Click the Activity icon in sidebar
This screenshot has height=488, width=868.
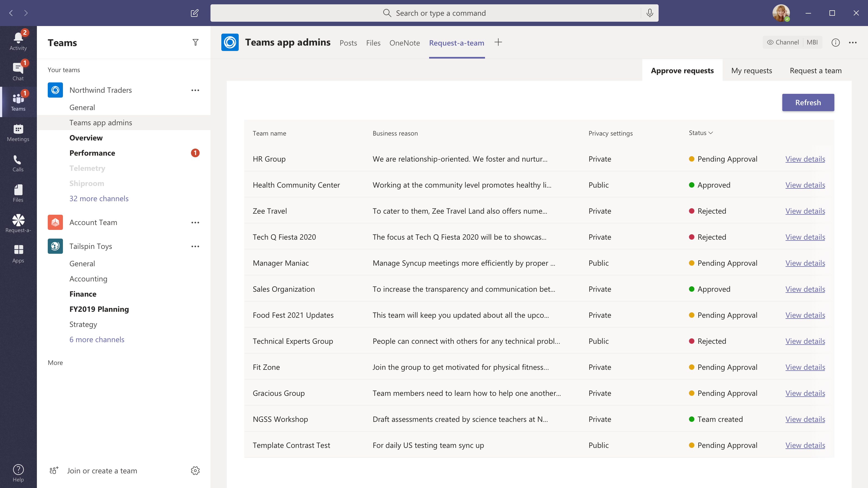[x=18, y=37]
